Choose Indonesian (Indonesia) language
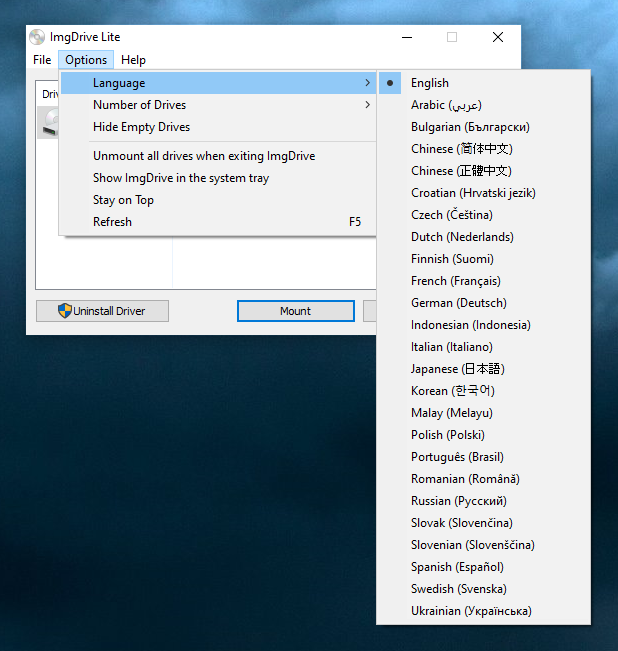 484,325
